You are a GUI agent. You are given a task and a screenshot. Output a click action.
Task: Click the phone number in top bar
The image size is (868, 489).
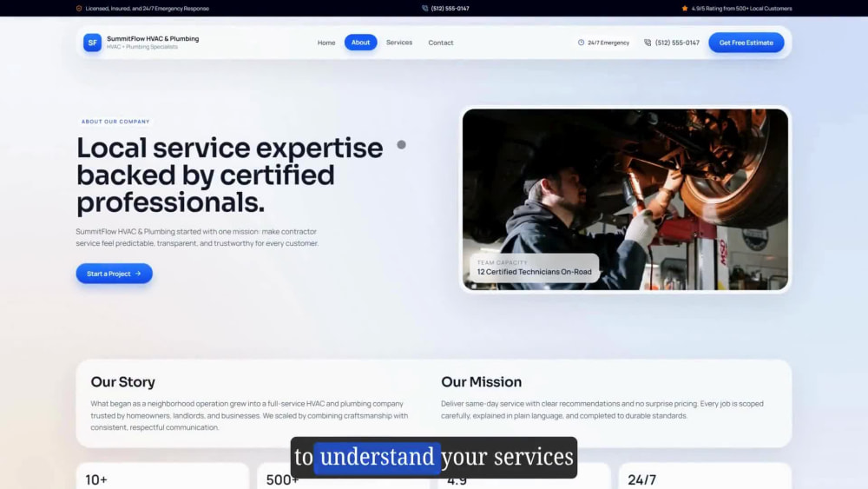tap(450, 9)
